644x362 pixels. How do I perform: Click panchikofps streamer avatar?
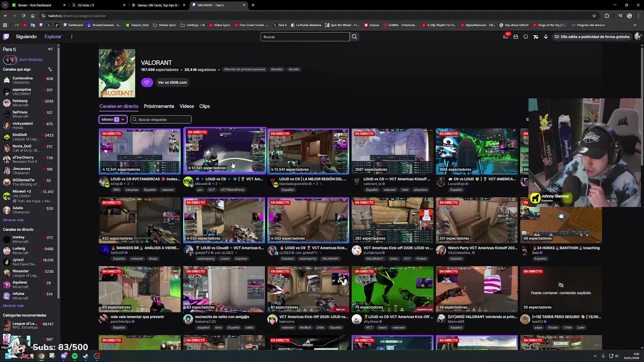point(104,319)
